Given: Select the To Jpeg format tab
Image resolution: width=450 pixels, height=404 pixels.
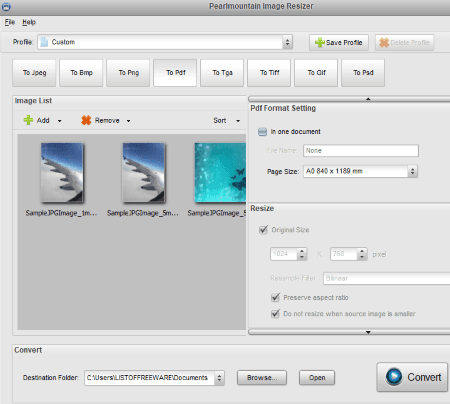Looking at the screenshot, I should tap(34, 73).
